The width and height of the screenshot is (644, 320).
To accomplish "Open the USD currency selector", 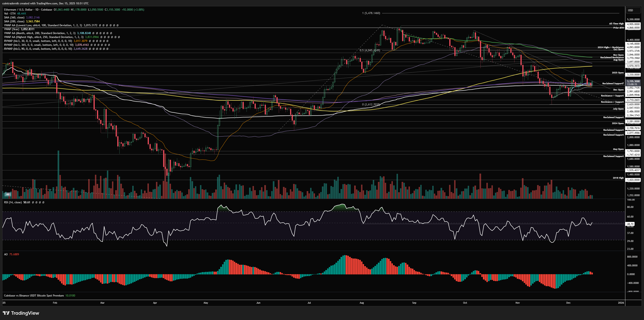I will [630, 10].
